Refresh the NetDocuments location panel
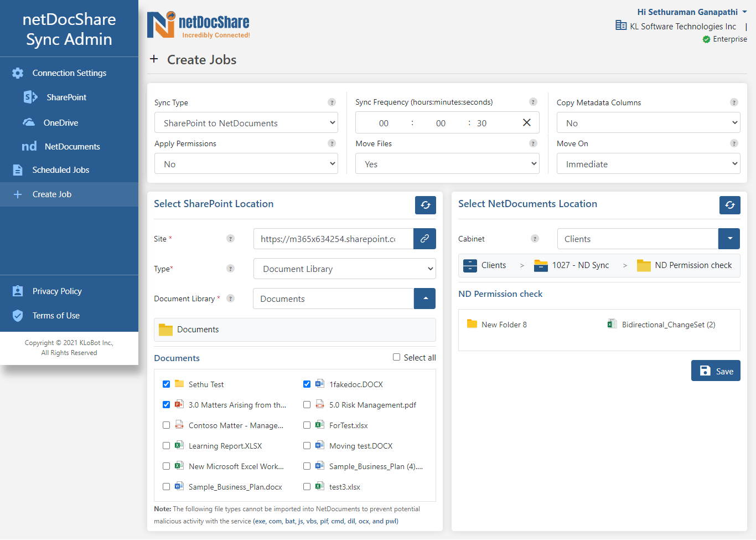 click(x=730, y=205)
